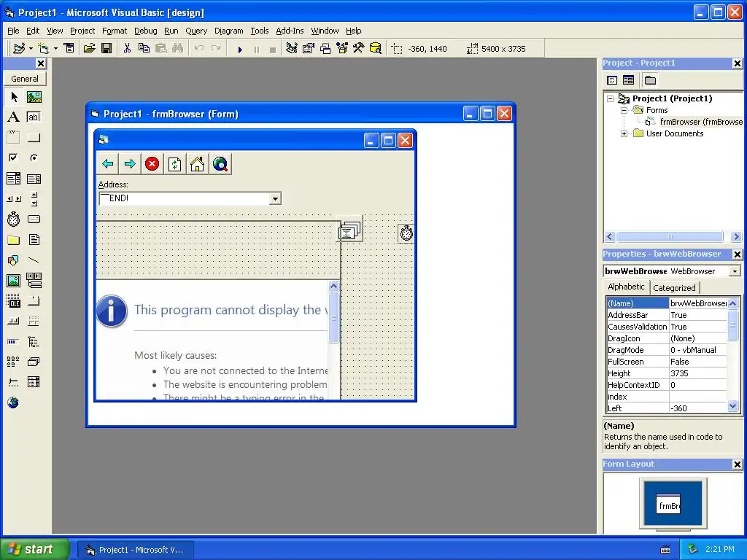
Task: Select the OptionButton control tool
Action: (x=34, y=157)
